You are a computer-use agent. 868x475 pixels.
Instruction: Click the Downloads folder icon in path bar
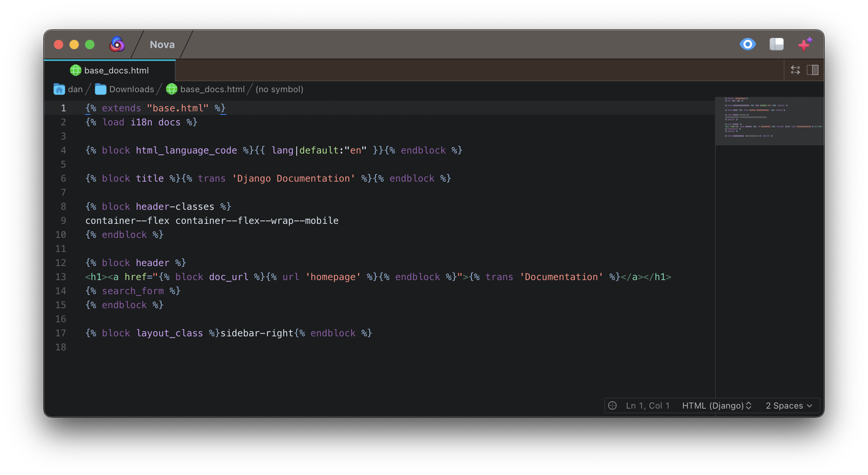(x=101, y=89)
